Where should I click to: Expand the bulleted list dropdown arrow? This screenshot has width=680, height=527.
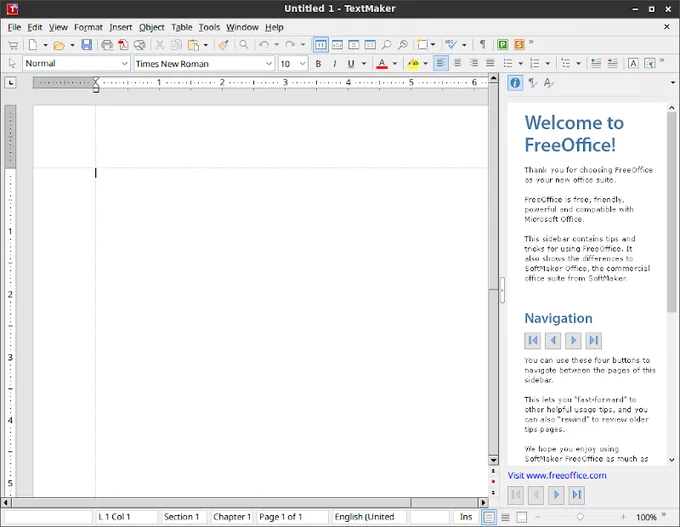(x=520, y=64)
